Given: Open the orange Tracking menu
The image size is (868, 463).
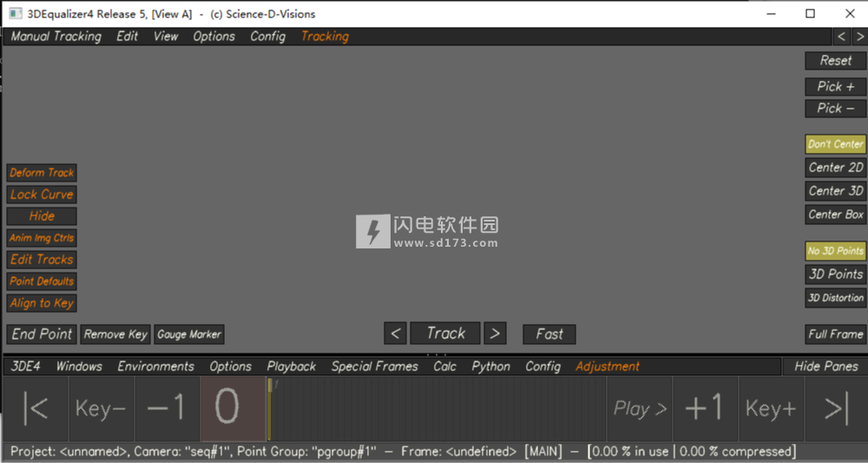Looking at the screenshot, I should coord(325,36).
